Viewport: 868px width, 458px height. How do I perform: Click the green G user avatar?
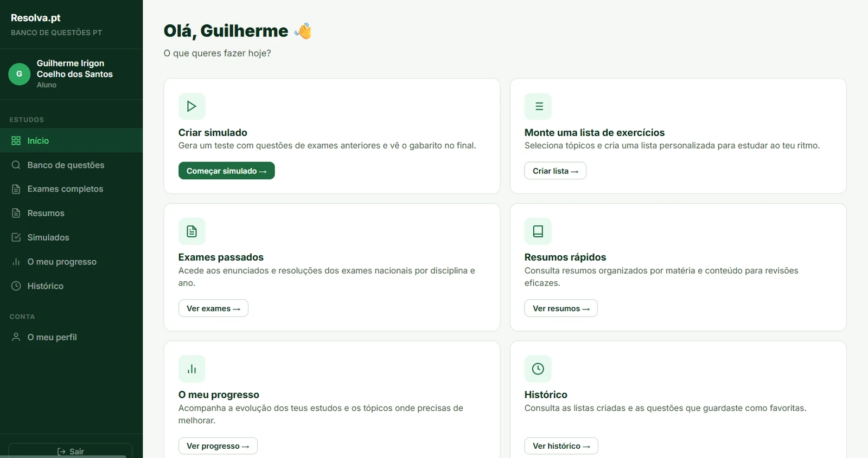20,74
